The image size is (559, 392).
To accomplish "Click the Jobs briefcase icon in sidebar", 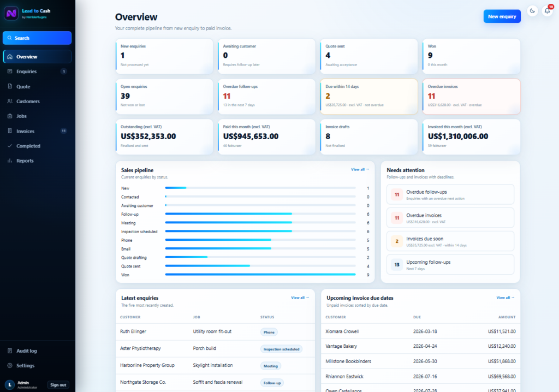I will (x=10, y=116).
